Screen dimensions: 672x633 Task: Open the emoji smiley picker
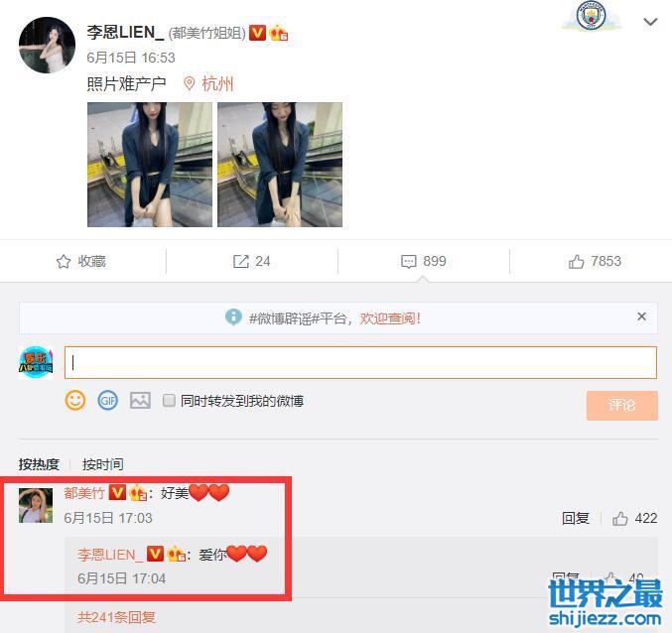click(75, 401)
